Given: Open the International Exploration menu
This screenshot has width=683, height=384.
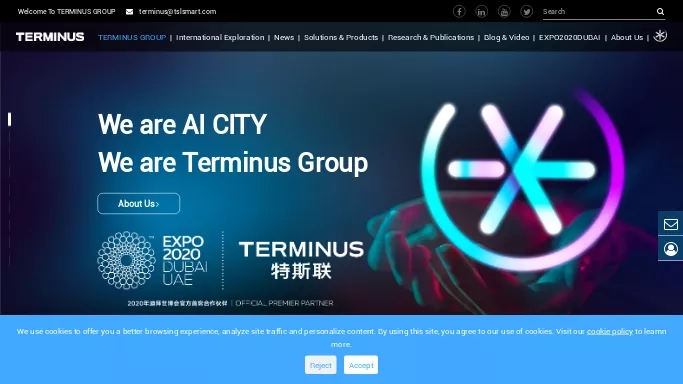Looking at the screenshot, I should (x=220, y=37).
